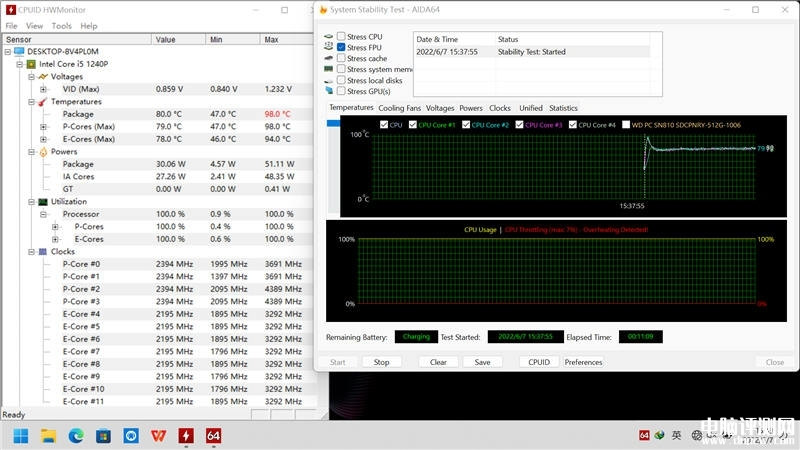
Task: Expand the VID (Max) row
Action: pos(43,89)
